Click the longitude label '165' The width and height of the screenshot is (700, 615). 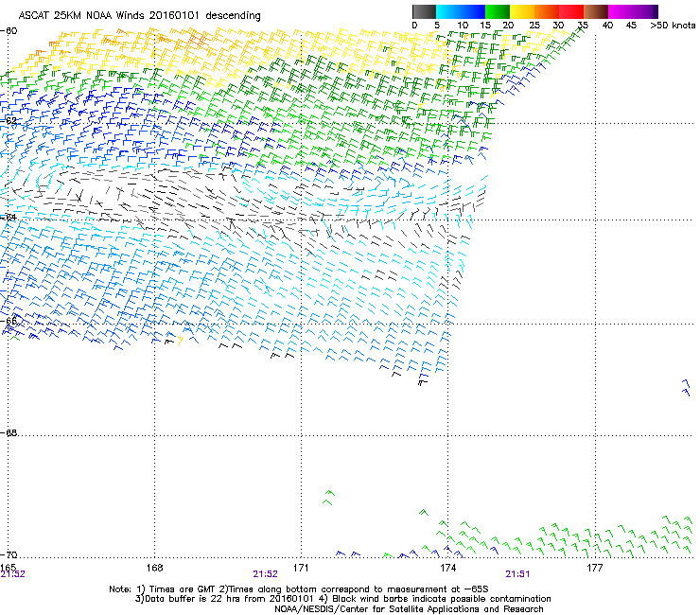click(x=8, y=568)
